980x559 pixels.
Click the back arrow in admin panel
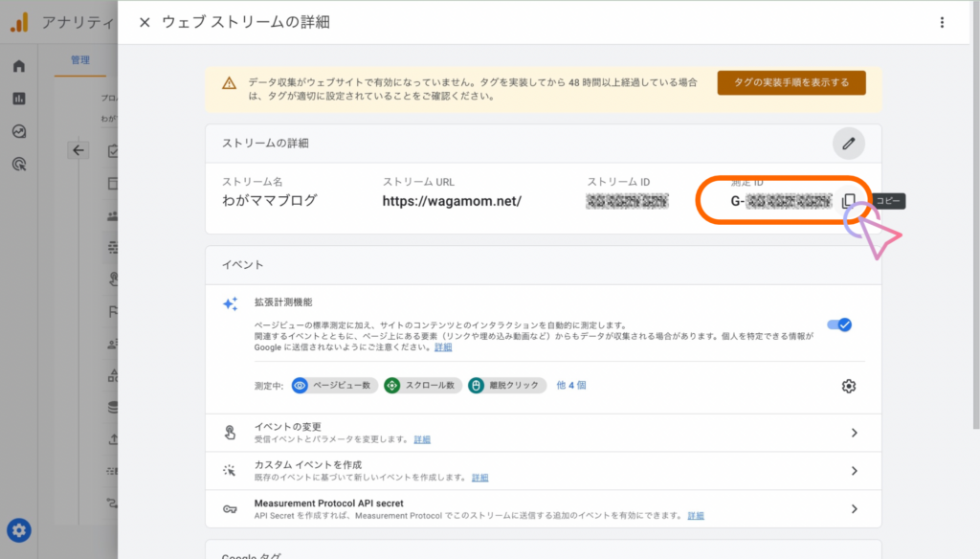click(78, 150)
